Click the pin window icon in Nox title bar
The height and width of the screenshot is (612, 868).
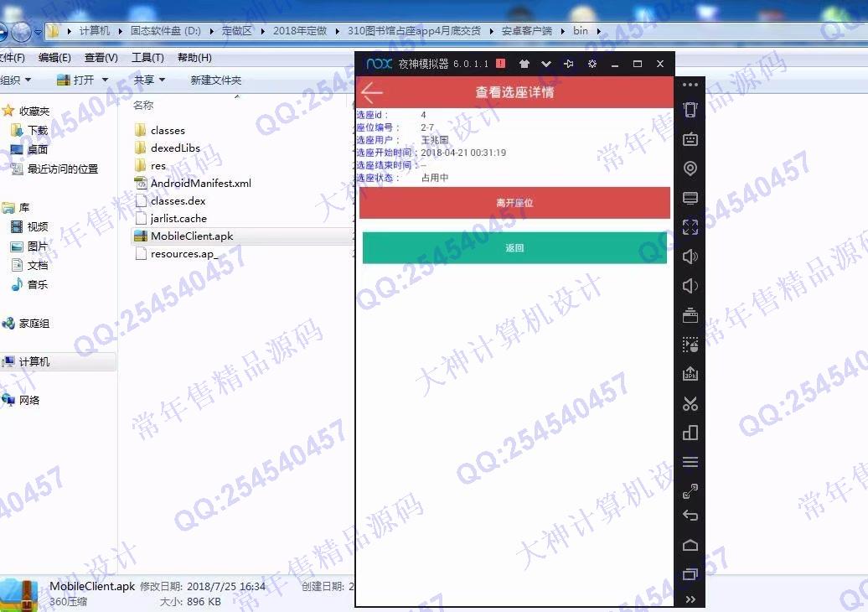pos(569,64)
